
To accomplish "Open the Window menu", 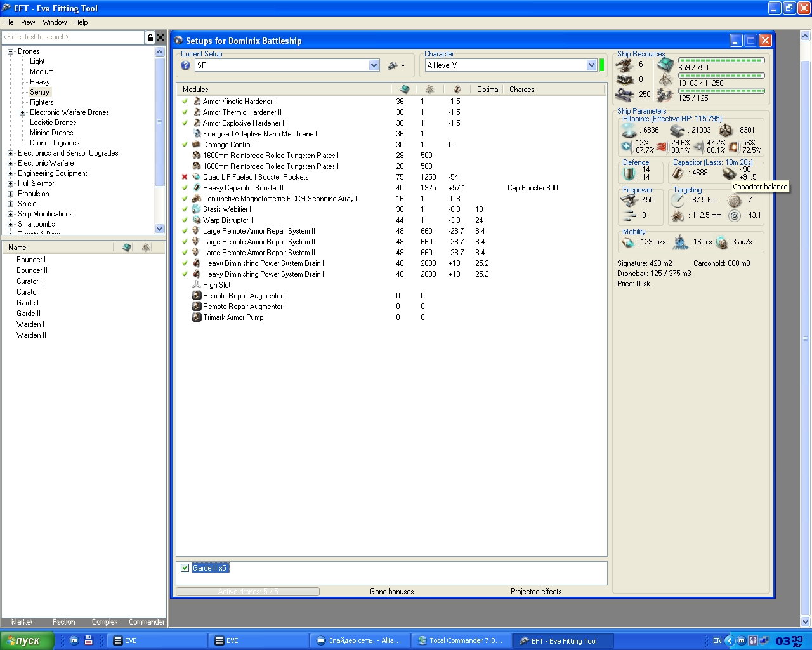I will [55, 22].
